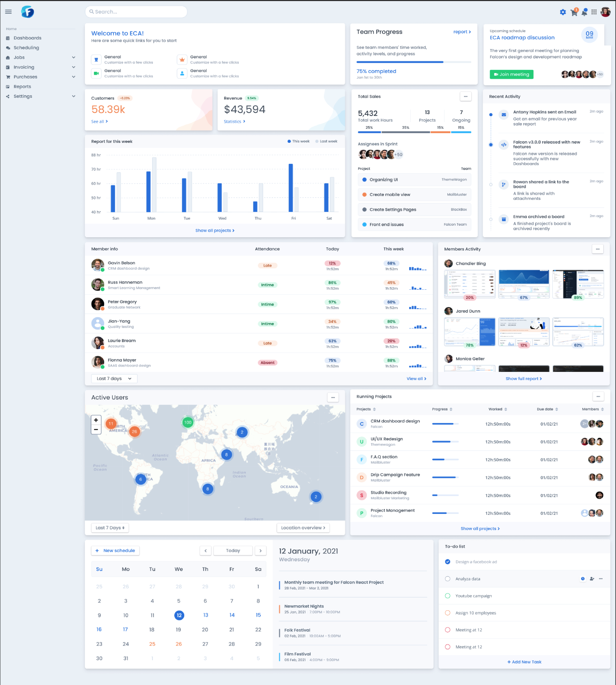Open the Last 7 days dropdown in Member info
616x685 pixels.
click(x=114, y=379)
